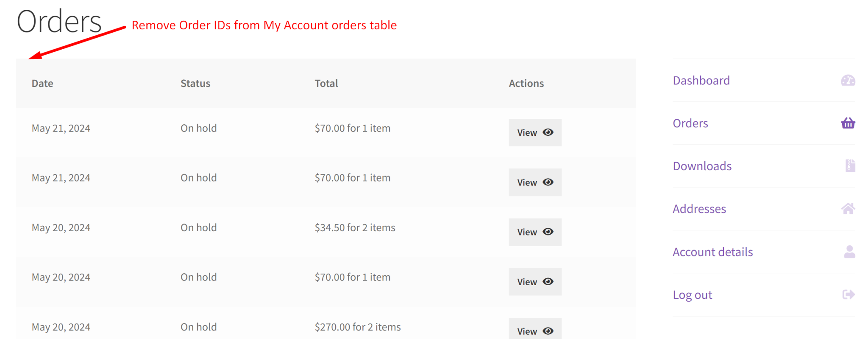Open the Dashboard page
This screenshot has width=868, height=339.
coord(701,80)
